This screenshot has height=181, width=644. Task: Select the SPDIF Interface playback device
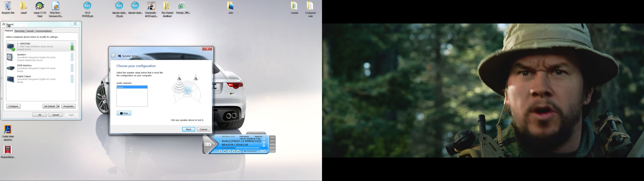[41, 68]
